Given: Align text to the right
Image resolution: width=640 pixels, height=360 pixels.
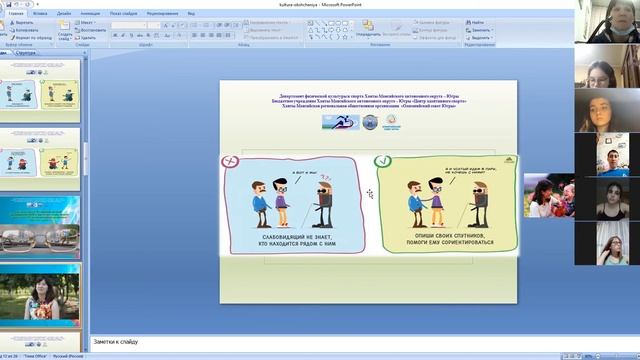Looking at the screenshot, I should click(211, 36).
